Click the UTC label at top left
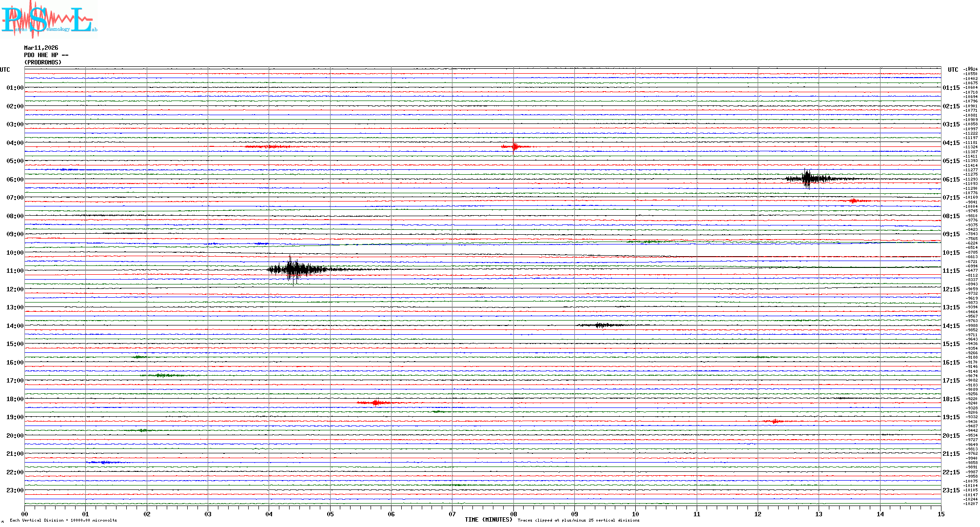Screen dimensions: 980x527 coord(5,70)
